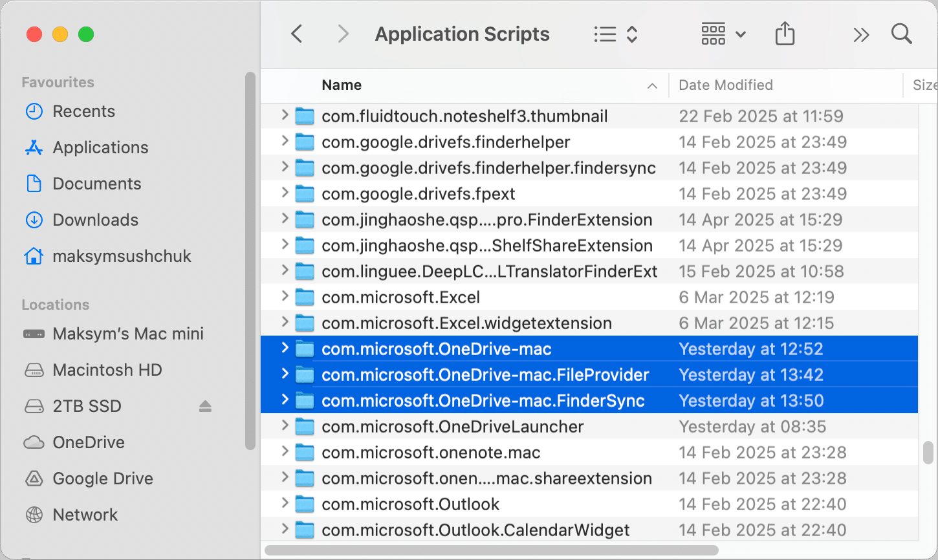Open the Share icon in the toolbar

click(785, 34)
